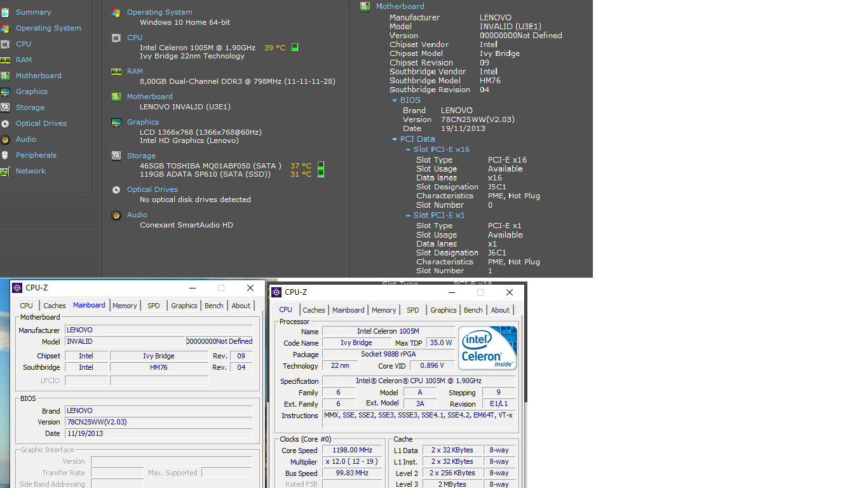Click the 'Windows 10 Home 64-bit' text
The width and height of the screenshot is (868, 488).
(x=185, y=22)
